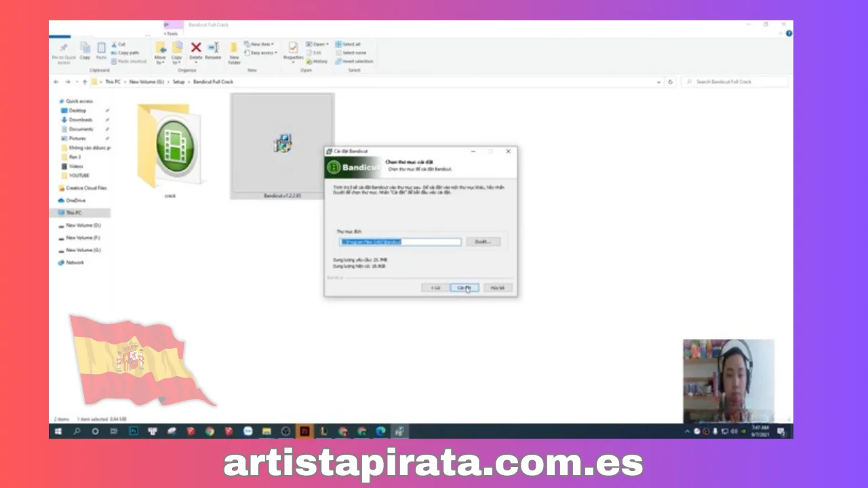Click the Copy icon in Clipboard group

85,50
